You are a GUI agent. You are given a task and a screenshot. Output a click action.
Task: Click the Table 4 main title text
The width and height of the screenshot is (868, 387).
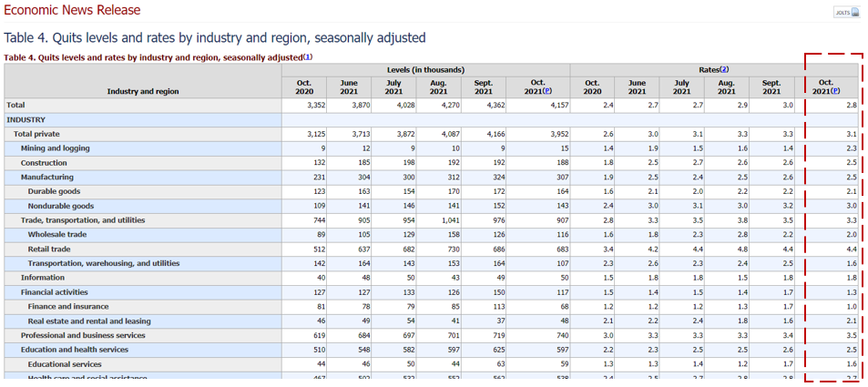point(215,37)
